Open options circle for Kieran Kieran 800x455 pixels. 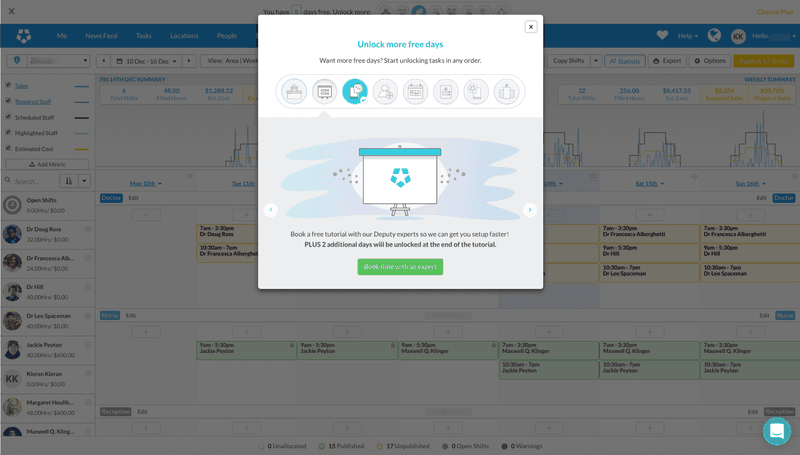(88, 374)
